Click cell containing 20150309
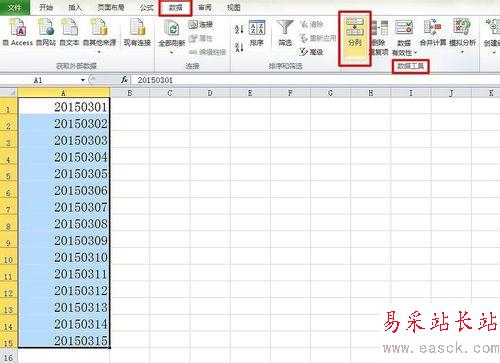The width and height of the screenshot is (500, 363). click(64, 239)
